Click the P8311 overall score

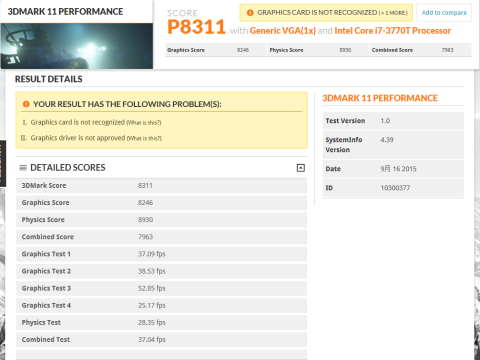(x=196, y=27)
